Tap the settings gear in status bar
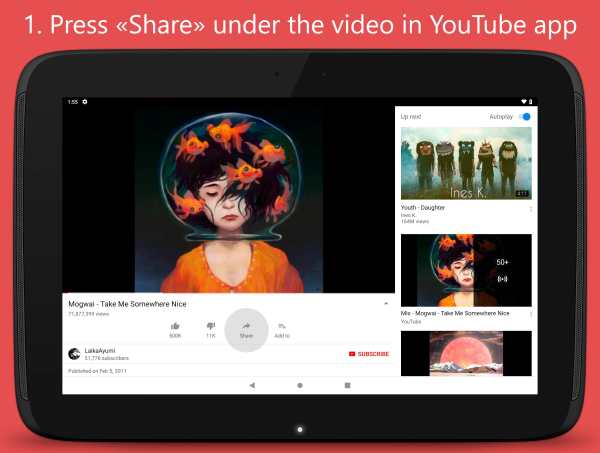This screenshot has width=600, height=453. click(x=85, y=102)
